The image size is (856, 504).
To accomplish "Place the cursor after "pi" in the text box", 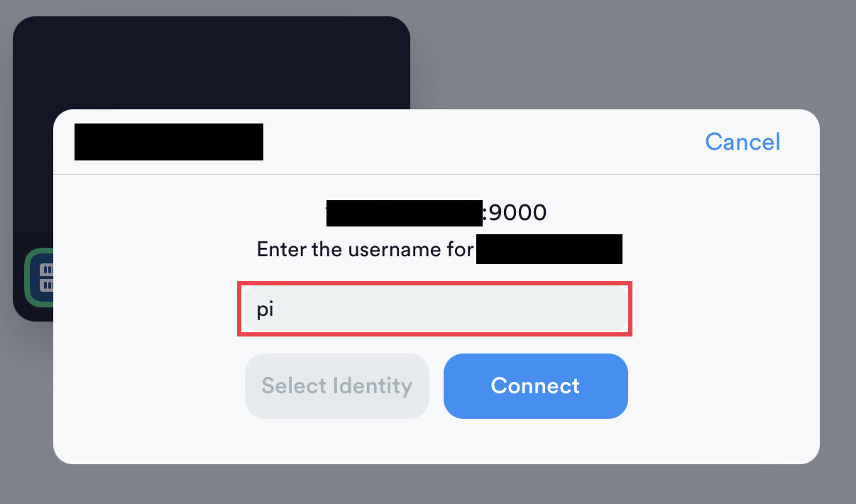I will point(275,310).
